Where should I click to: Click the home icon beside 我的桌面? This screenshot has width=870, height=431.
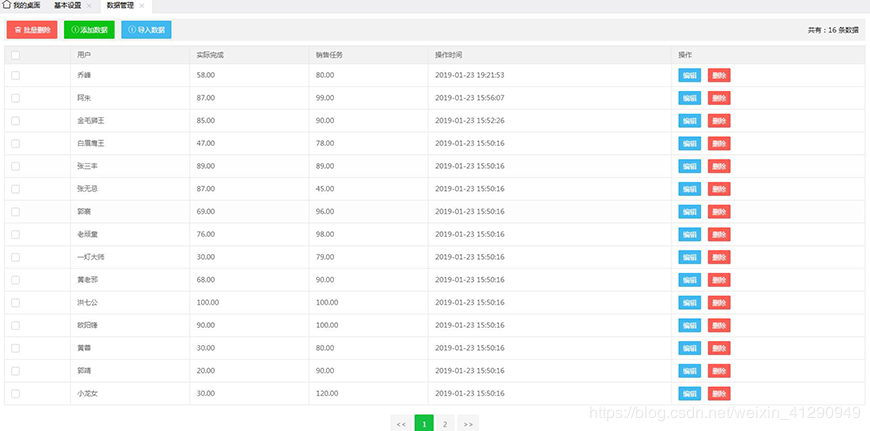click(x=6, y=5)
